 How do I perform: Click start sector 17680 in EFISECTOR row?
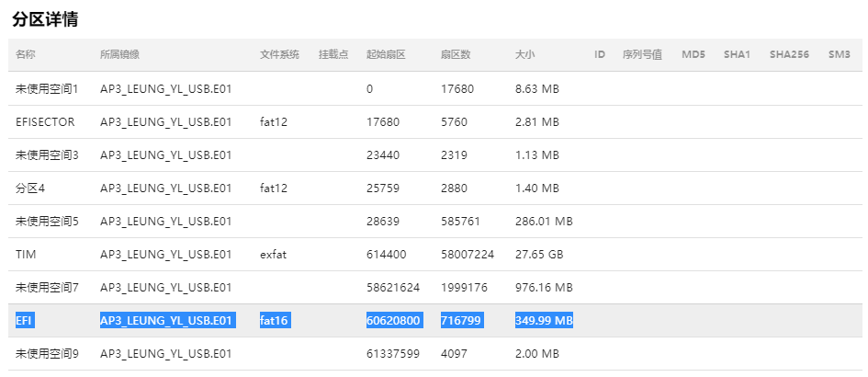pos(382,122)
